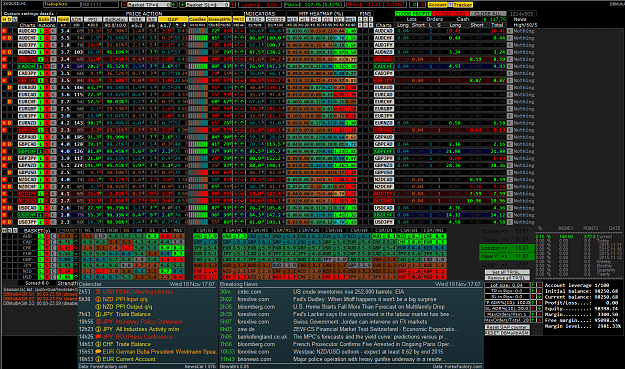Toggle the MA12 indicator header
The height and width of the screenshot is (369, 625).
(239, 19)
